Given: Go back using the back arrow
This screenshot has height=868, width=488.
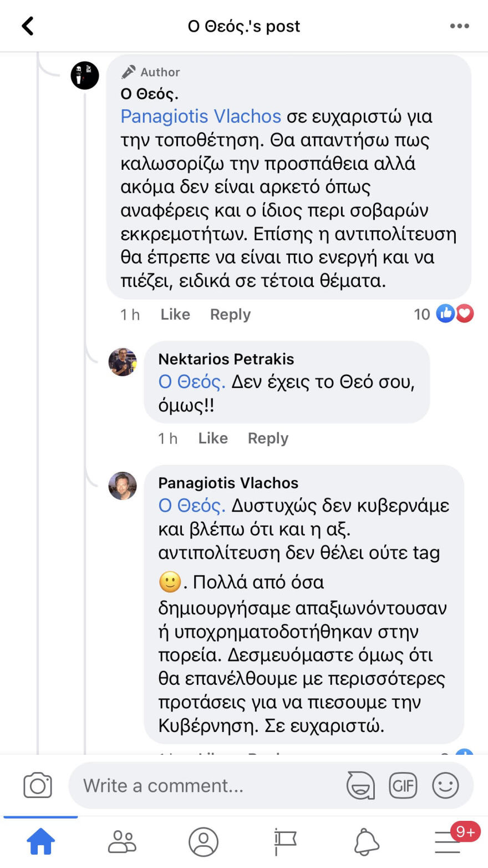Looking at the screenshot, I should 27,26.
